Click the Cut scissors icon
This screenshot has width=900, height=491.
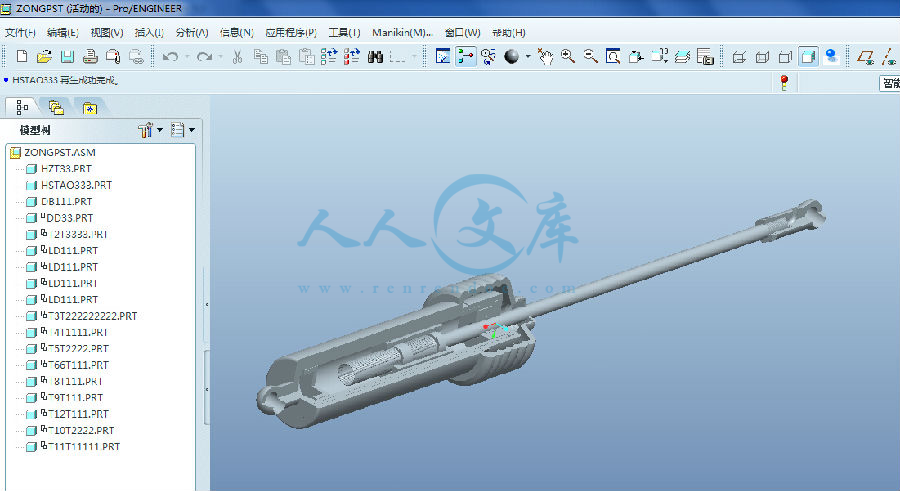click(237, 56)
